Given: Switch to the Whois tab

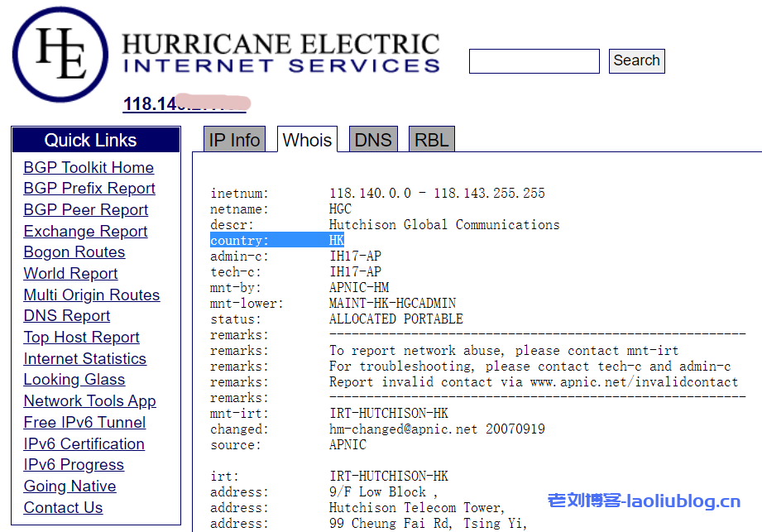Looking at the screenshot, I should pyautogui.click(x=307, y=140).
